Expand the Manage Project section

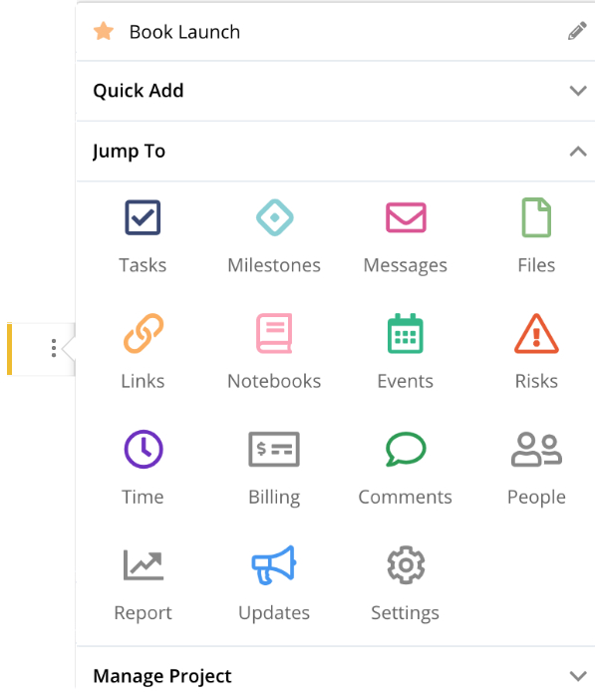coord(336,675)
